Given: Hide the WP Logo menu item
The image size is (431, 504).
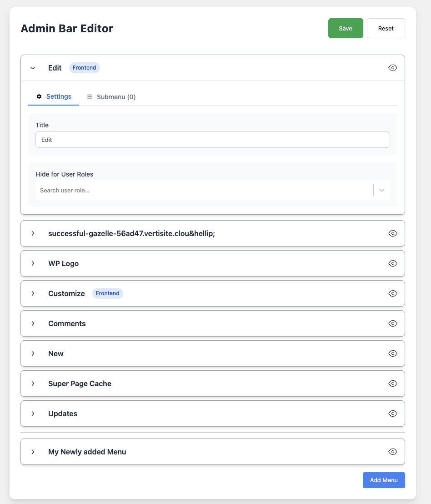Looking at the screenshot, I should [393, 263].
